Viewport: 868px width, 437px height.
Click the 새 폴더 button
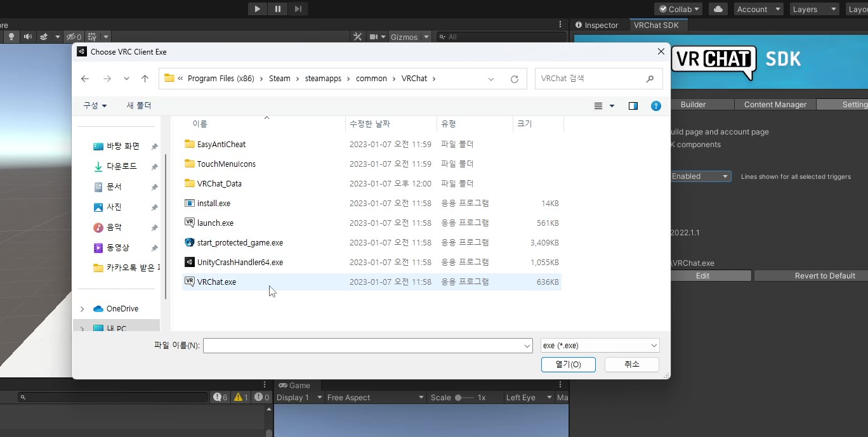[x=139, y=105]
